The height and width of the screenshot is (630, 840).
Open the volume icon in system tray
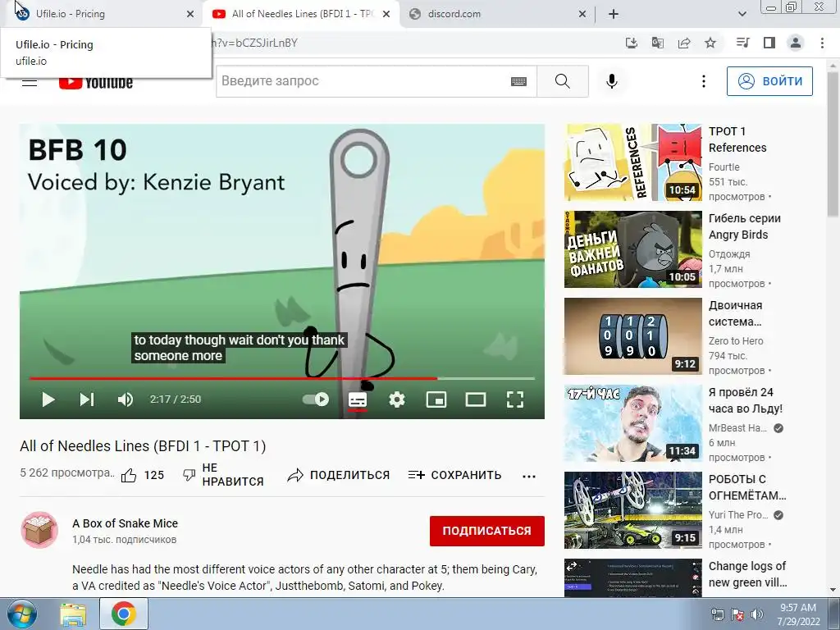point(757,614)
